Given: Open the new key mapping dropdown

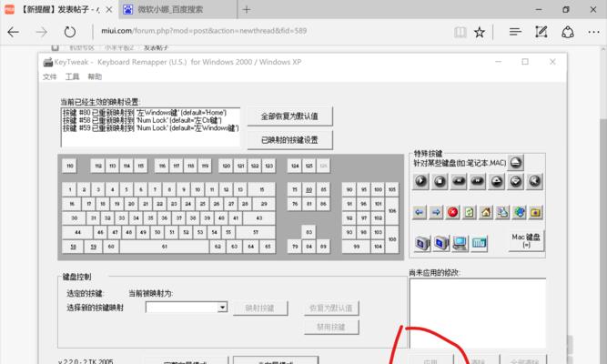Looking at the screenshot, I should (x=222, y=308).
